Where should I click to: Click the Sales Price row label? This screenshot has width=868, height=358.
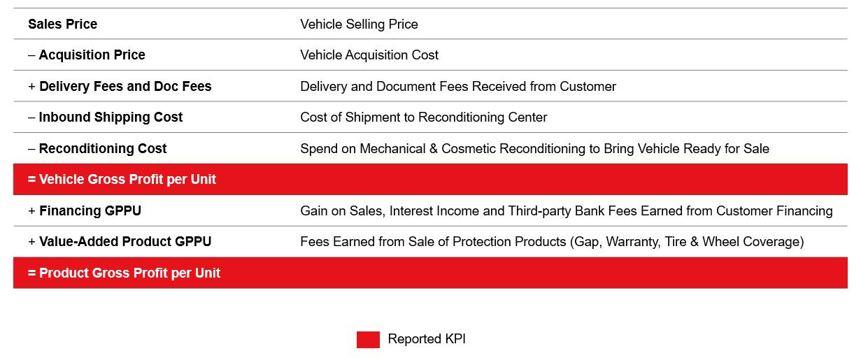(63, 24)
